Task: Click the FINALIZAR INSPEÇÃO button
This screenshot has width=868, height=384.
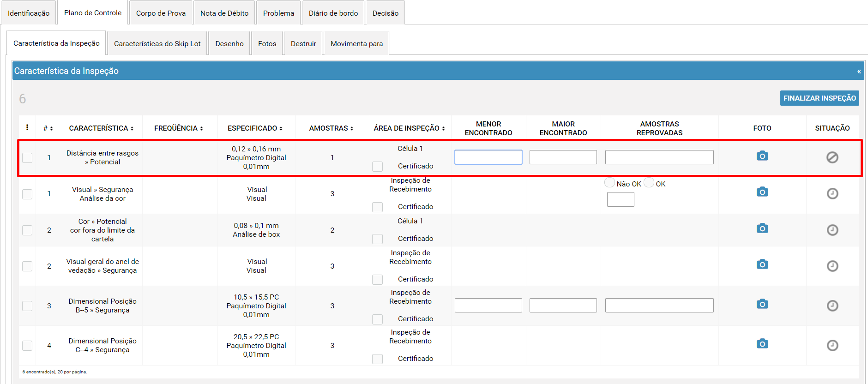Action: point(820,98)
